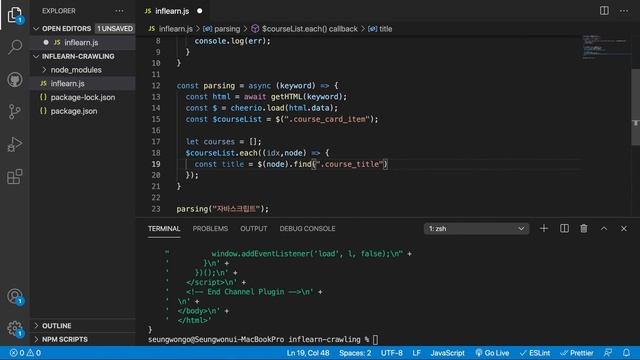Click the feedback icon in status bar
The height and width of the screenshot is (360, 640).
pos(608,353)
